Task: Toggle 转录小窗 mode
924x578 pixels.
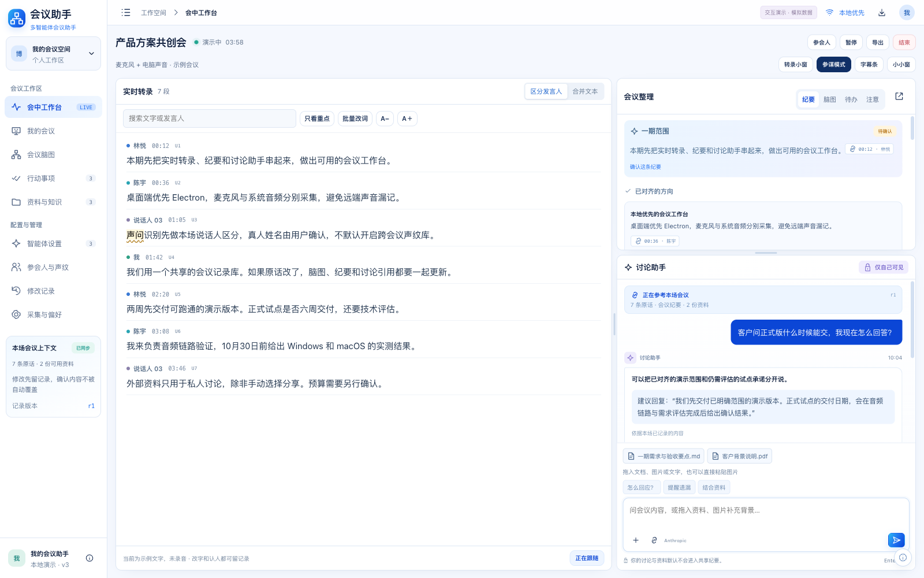Action: coord(796,65)
